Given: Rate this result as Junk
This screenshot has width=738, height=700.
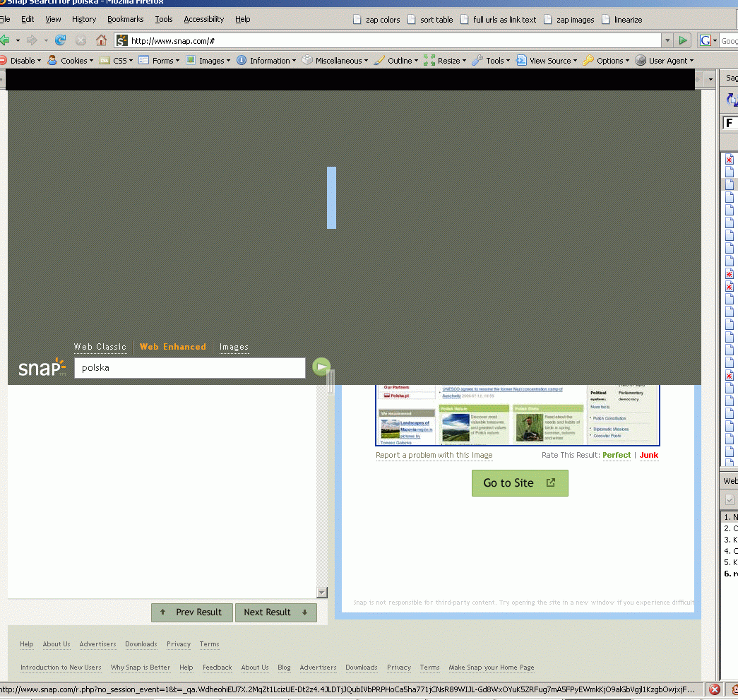Looking at the screenshot, I should pos(649,455).
